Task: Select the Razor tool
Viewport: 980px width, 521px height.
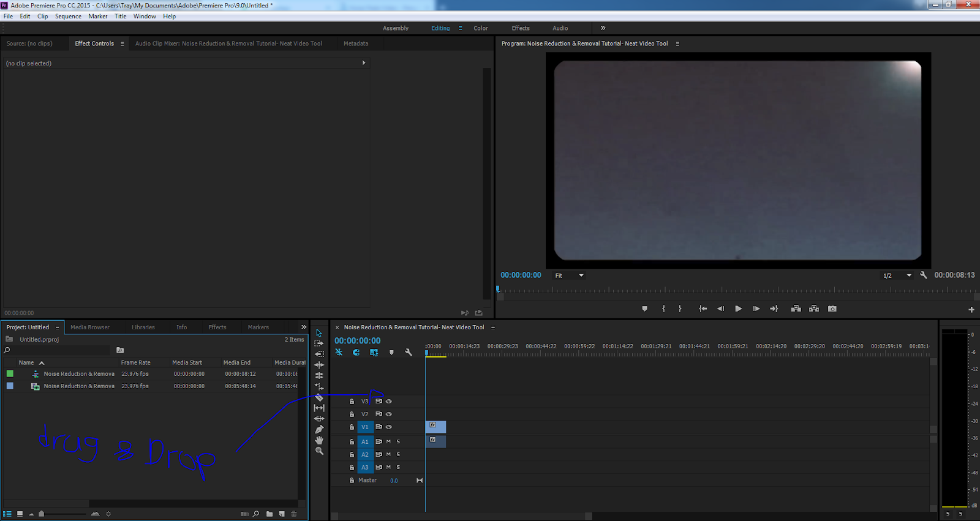Action: [319, 397]
